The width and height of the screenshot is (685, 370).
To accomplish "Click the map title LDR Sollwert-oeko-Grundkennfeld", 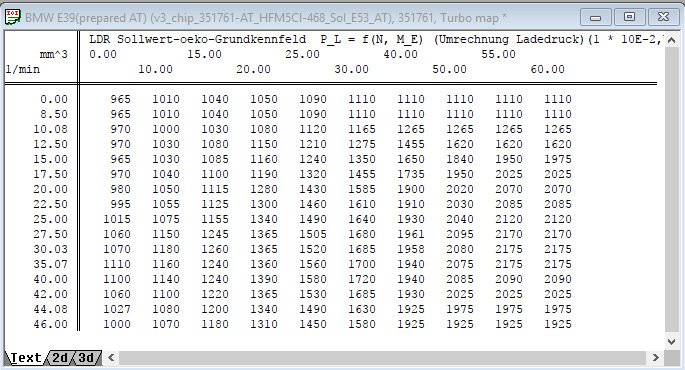I will point(197,39).
